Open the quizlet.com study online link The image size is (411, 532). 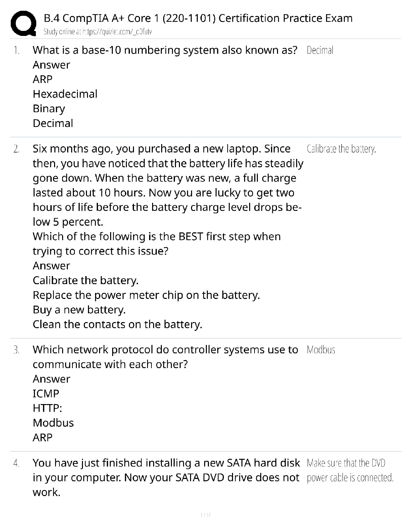(x=98, y=32)
